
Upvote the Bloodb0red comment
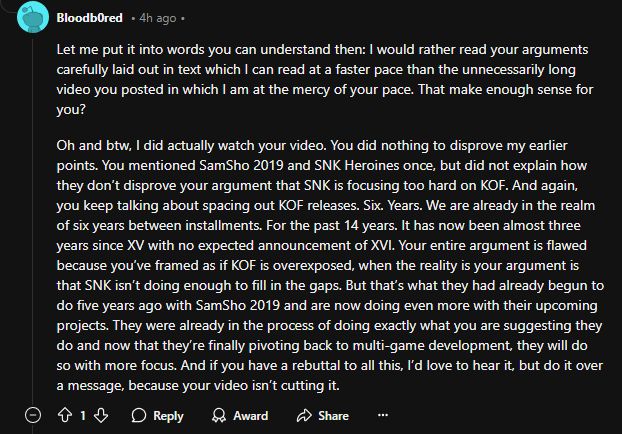coord(66,415)
